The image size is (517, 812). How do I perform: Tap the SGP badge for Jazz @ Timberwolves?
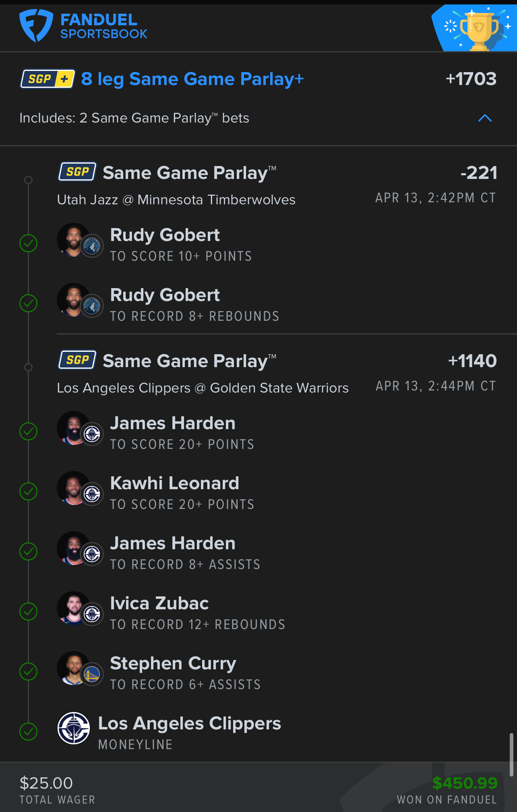pyautogui.click(x=78, y=172)
